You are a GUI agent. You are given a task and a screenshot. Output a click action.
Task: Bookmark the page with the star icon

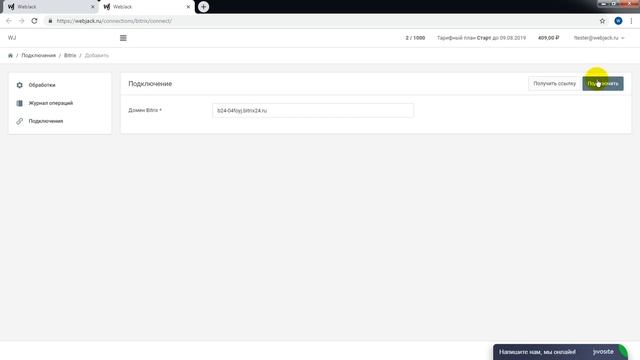pyautogui.click(x=602, y=21)
